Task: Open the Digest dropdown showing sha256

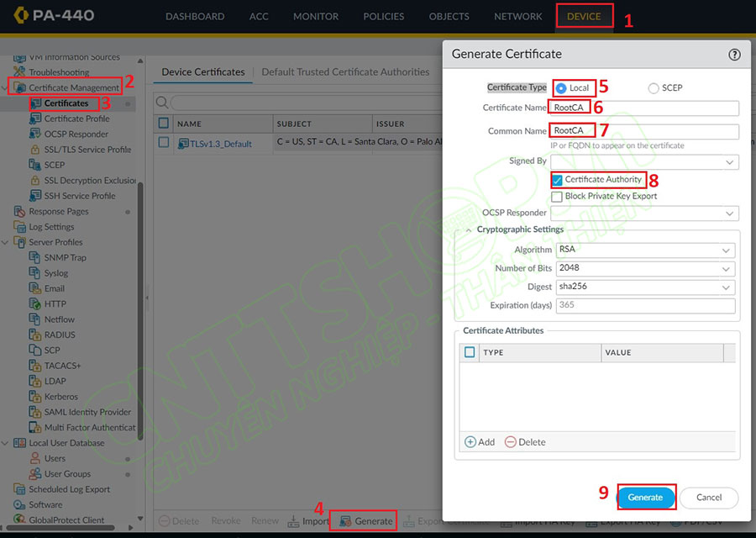Action: click(x=726, y=287)
